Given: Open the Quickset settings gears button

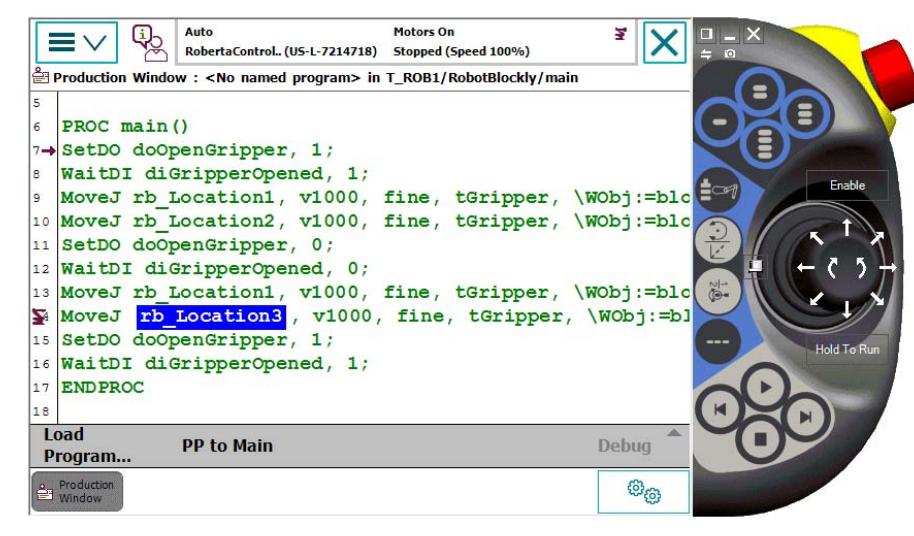Looking at the screenshot, I should [x=644, y=492].
